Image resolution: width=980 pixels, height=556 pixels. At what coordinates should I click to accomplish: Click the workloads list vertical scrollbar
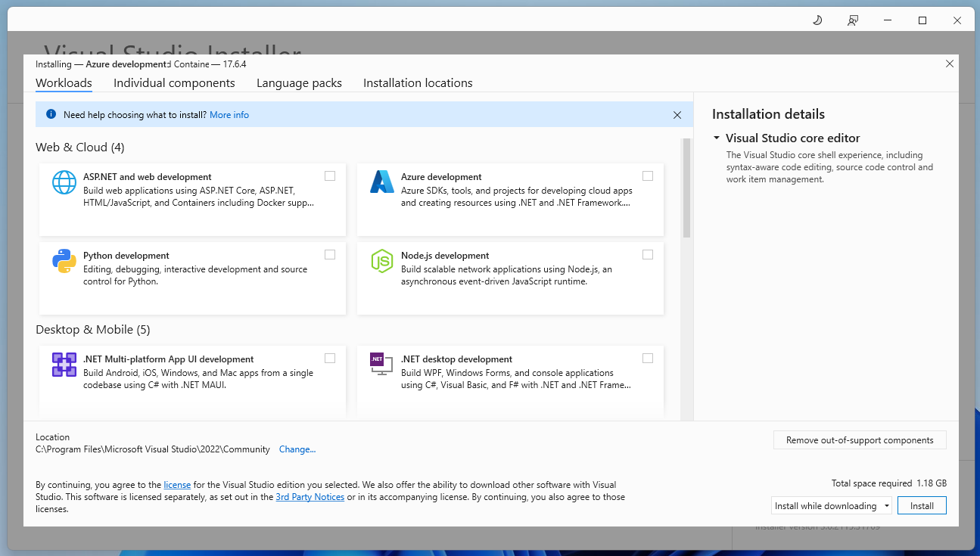(x=686, y=188)
